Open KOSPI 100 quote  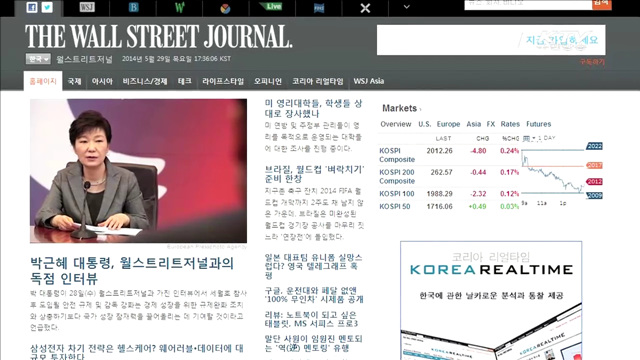(396, 194)
